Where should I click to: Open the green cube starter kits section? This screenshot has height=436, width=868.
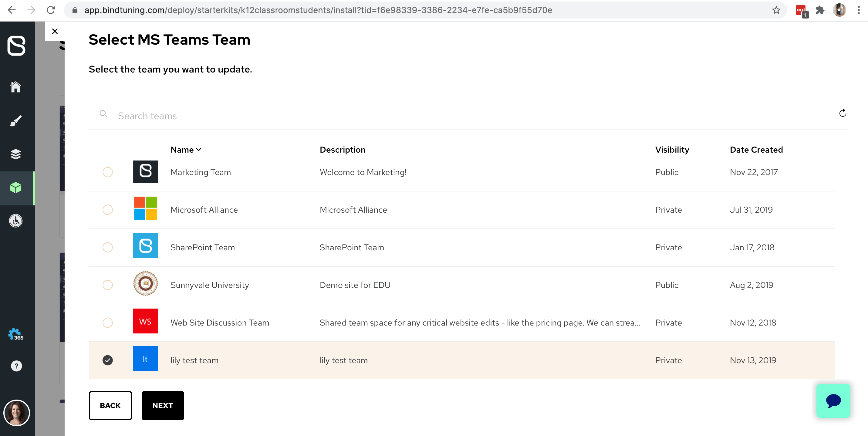pos(15,188)
